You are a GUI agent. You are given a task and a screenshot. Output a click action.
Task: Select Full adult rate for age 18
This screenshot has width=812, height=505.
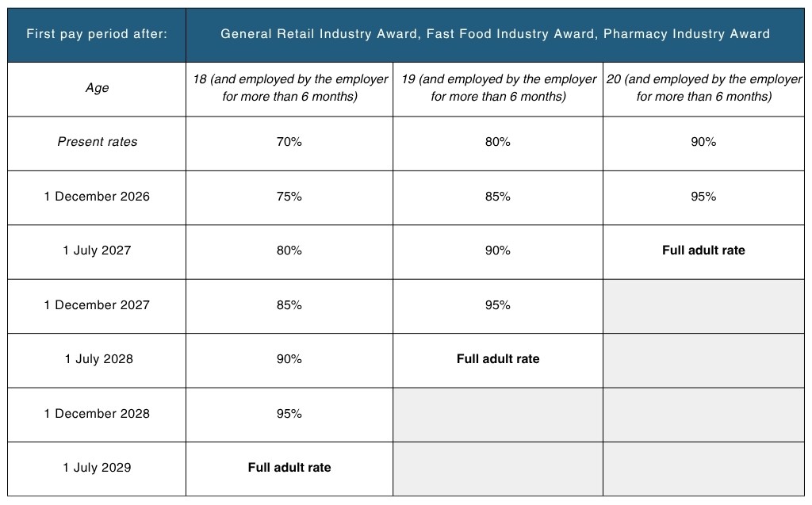tap(289, 468)
